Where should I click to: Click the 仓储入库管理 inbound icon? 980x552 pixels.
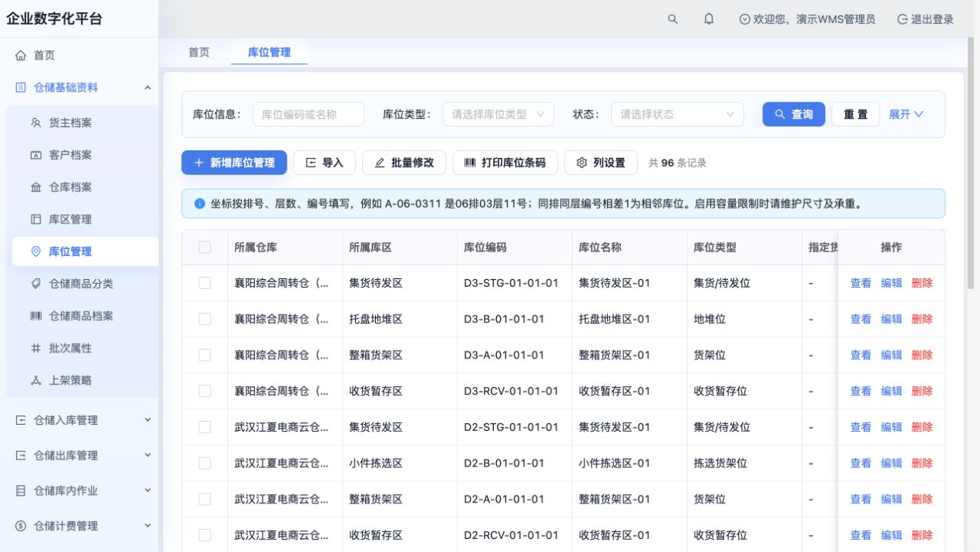point(21,420)
